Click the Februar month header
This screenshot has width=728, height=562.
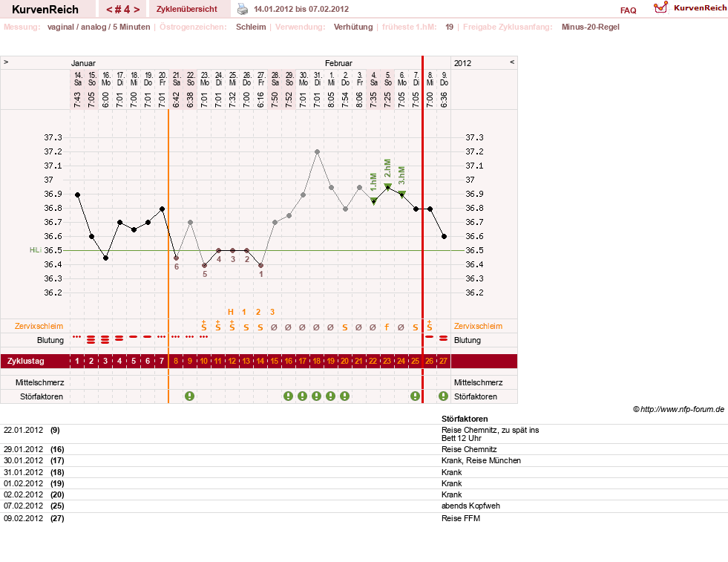click(338, 63)
